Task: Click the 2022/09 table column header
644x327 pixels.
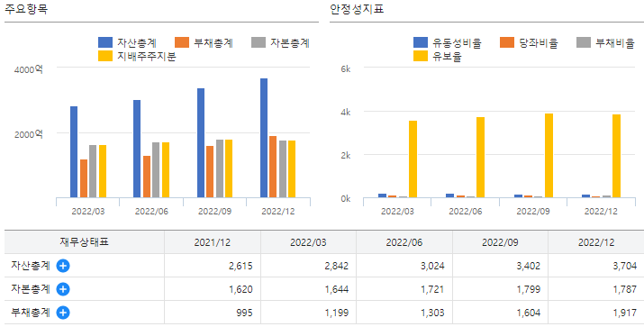Action: pos(500,242)
